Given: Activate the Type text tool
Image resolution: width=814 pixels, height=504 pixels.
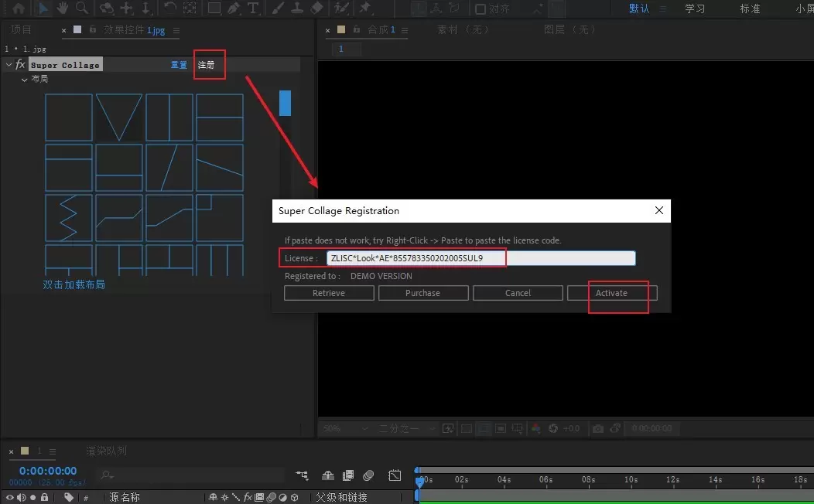Looking at the screenshot, I should 253,9.
